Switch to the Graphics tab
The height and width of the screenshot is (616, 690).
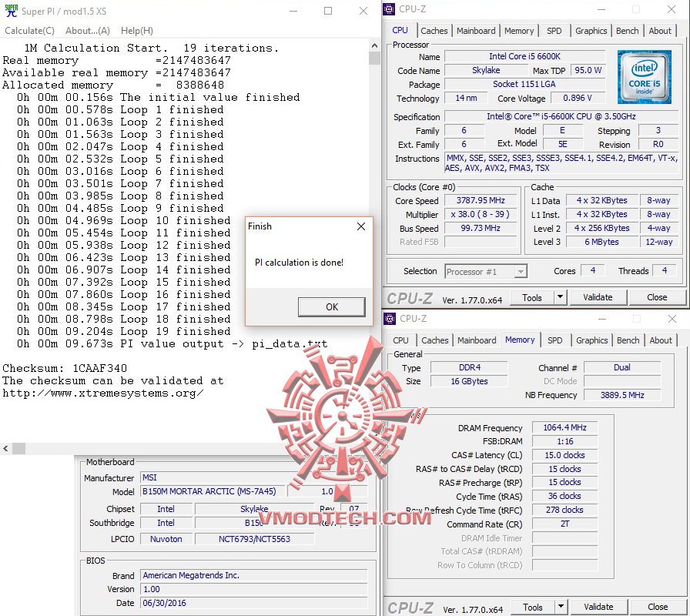591,30
